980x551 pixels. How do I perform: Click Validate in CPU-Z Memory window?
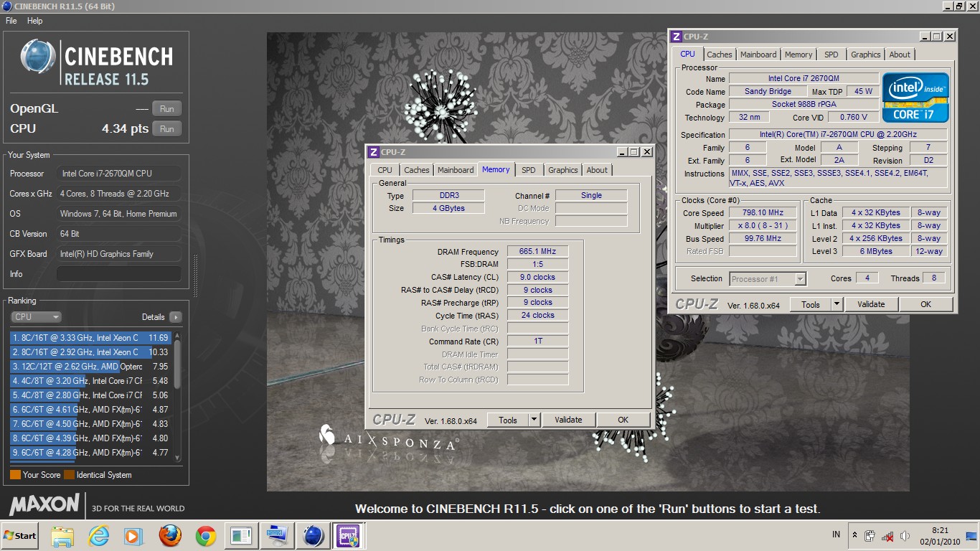(568, 420)
